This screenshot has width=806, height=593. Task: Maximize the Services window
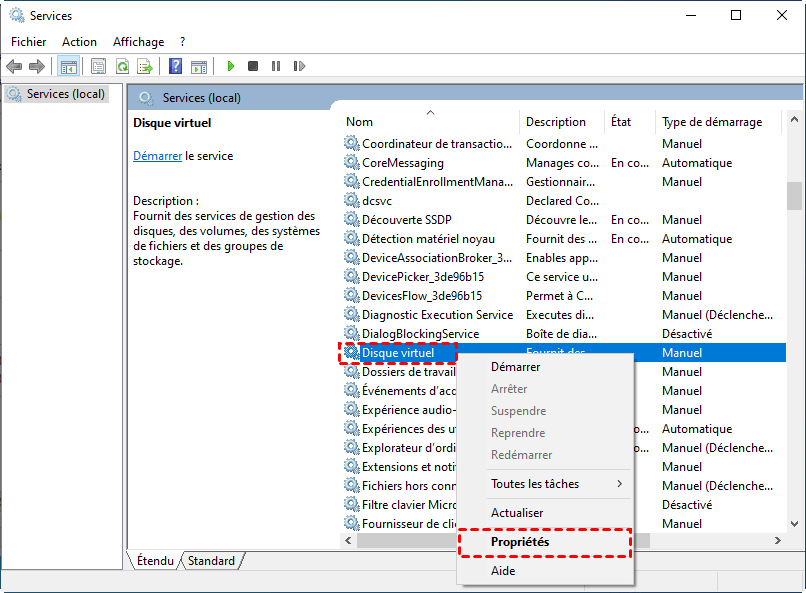(736, 15)
